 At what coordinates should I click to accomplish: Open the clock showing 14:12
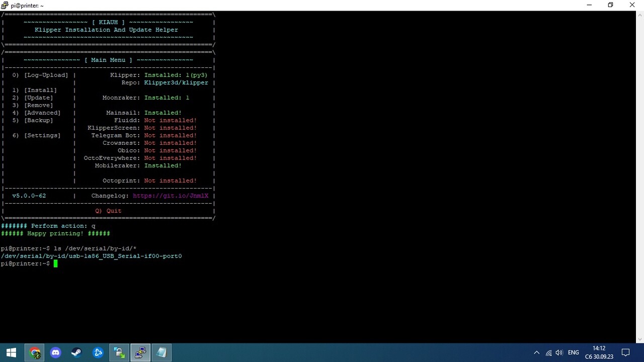coord(599,352)
